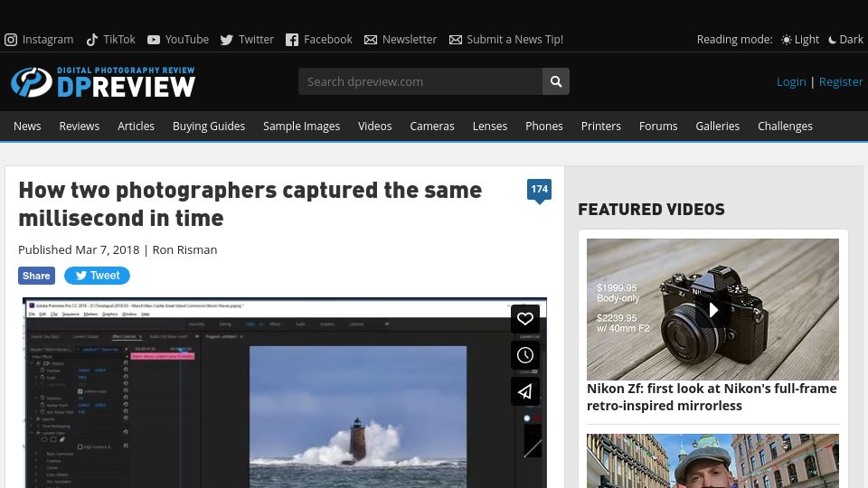Click the paper-plane share icon on video
The width and height of the screenshot is (868, 488).
click(x=524, y=391)
